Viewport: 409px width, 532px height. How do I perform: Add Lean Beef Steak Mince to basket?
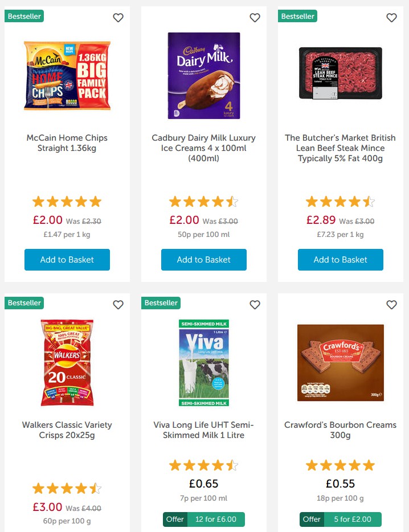341,260
